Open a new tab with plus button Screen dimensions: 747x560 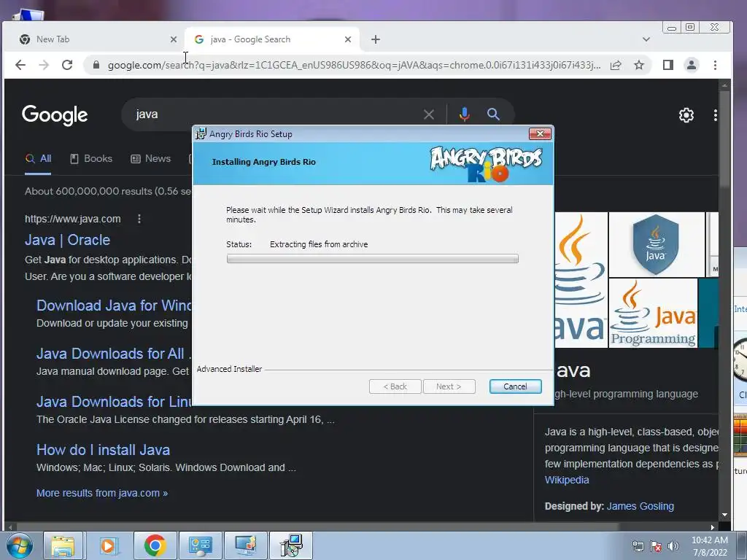click(x=376, y=39)
